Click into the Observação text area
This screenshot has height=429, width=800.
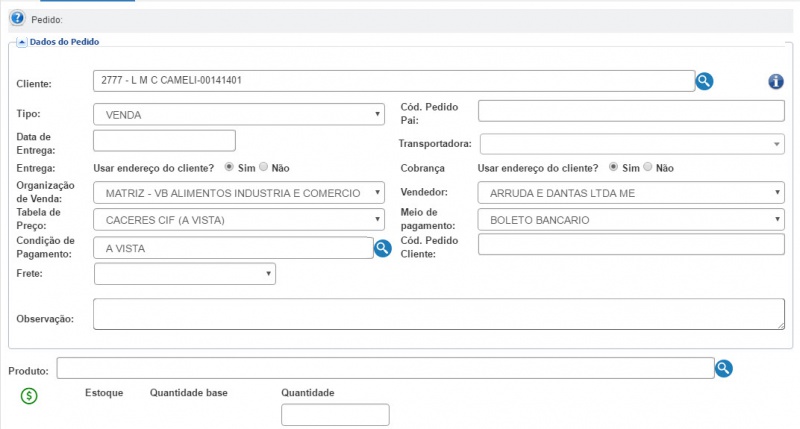(439, 314)
